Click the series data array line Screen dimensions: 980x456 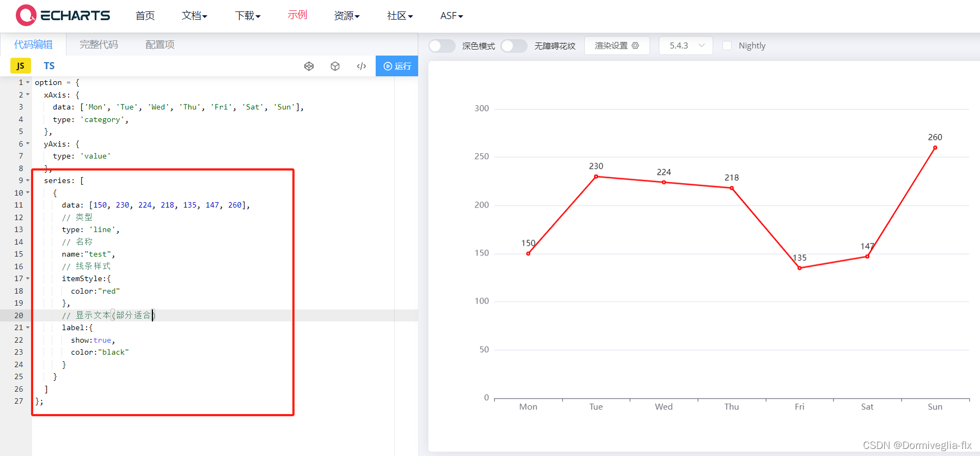tap(156, 205)
